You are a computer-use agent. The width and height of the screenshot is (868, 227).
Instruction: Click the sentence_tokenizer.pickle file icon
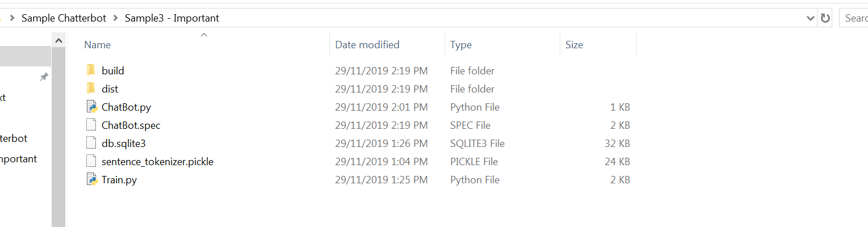(x=91, y=161)
